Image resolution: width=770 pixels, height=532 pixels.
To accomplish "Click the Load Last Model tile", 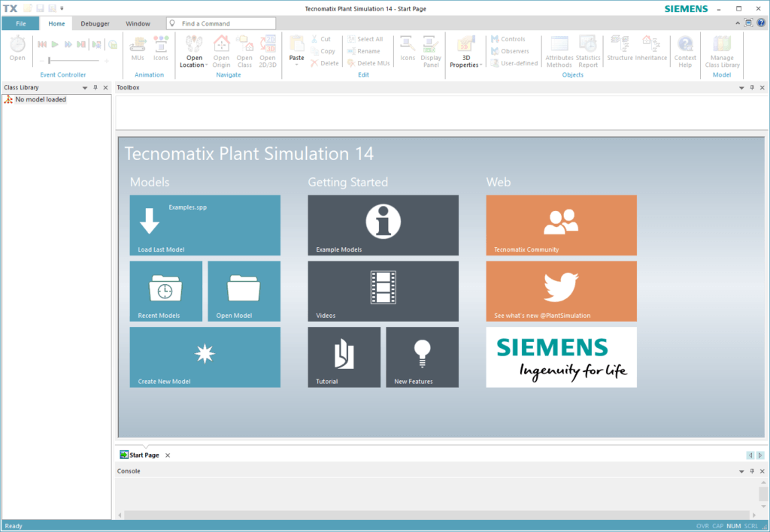I will tap(205, 225).
